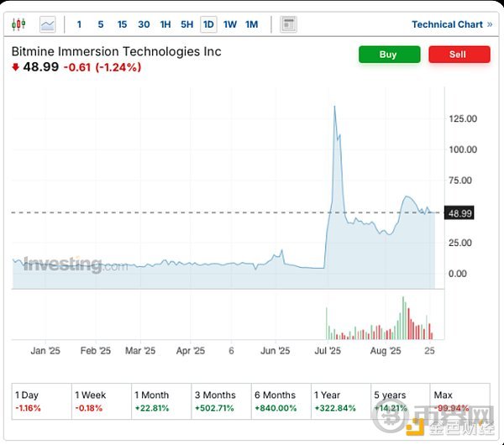Set chart interval to 15 minutes
Screen dimensions: 504x445
[122, 24]
